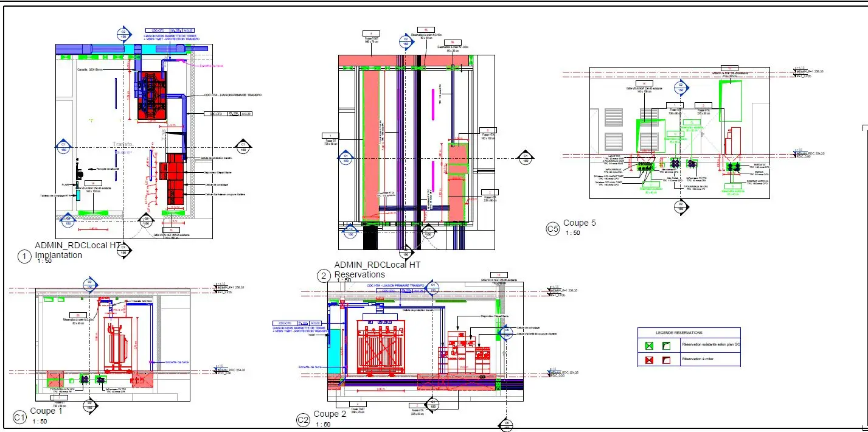This screenshot has width=868, height=432.
Task: Click the 'Transfo.' room label in plan
Action: point(122,145)
